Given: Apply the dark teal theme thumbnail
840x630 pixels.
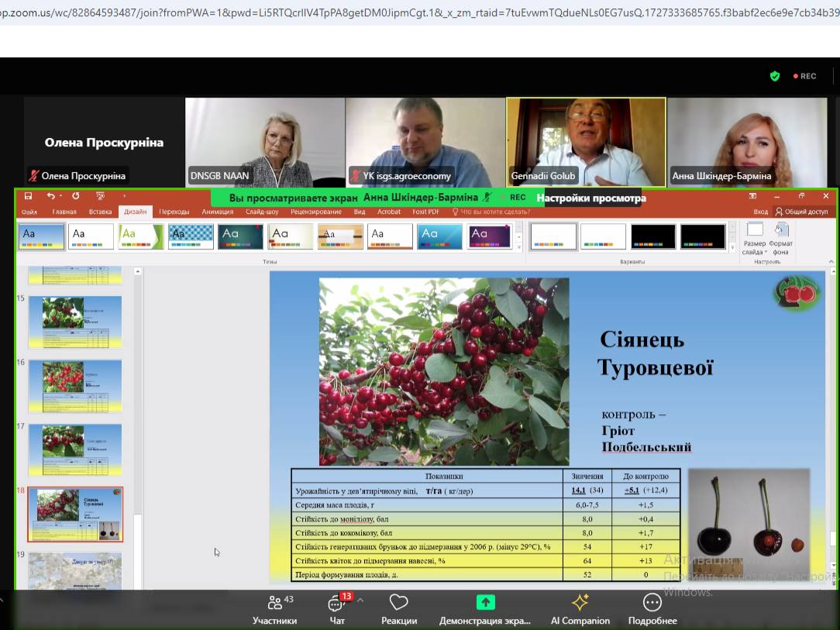Looking at the screenshot, I should point(240,237).
